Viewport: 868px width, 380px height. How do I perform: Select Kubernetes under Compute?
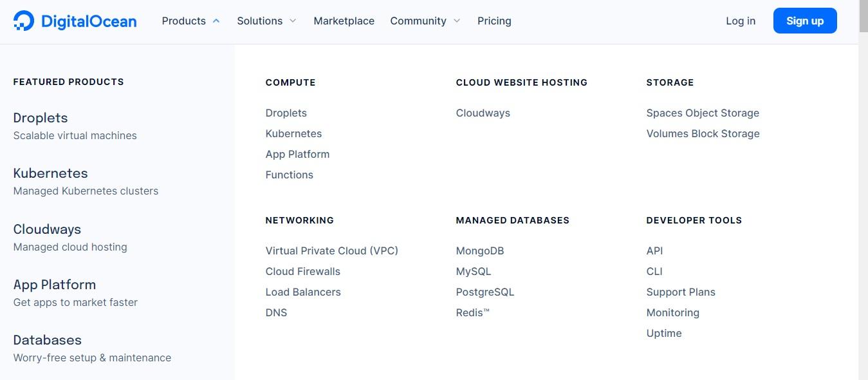(293, 133)
